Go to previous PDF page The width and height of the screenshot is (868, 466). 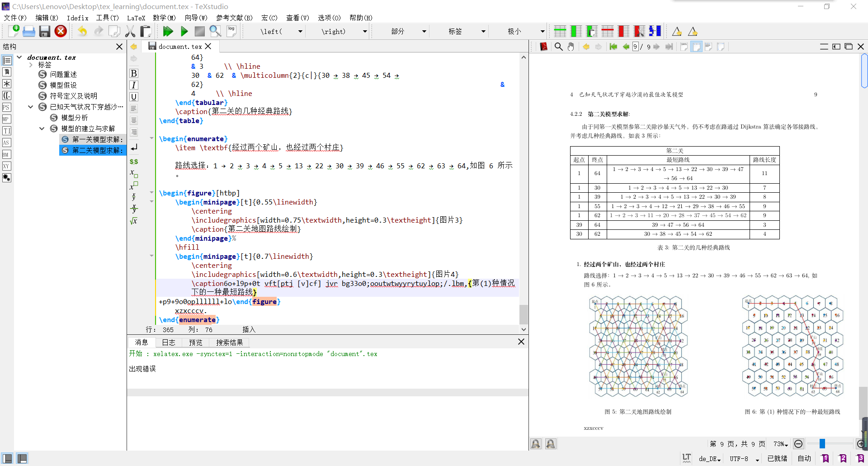click(626, 47)
